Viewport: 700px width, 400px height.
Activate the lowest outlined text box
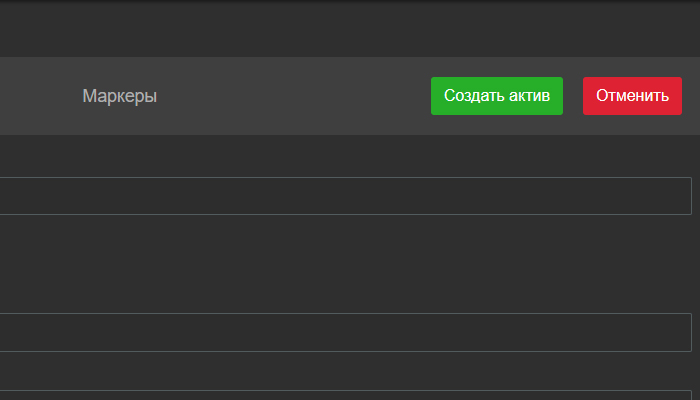tap(346, 395)
